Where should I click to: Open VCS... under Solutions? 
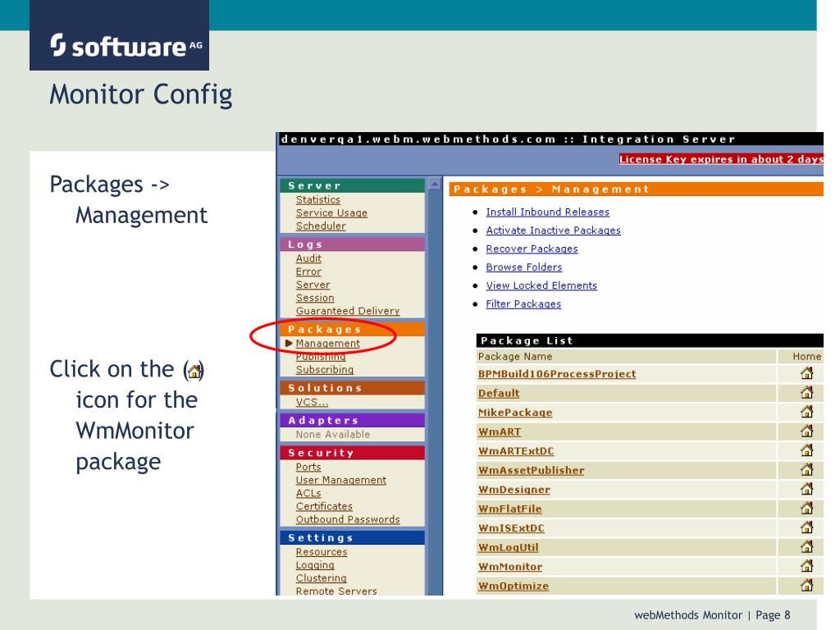click(312, 402)
